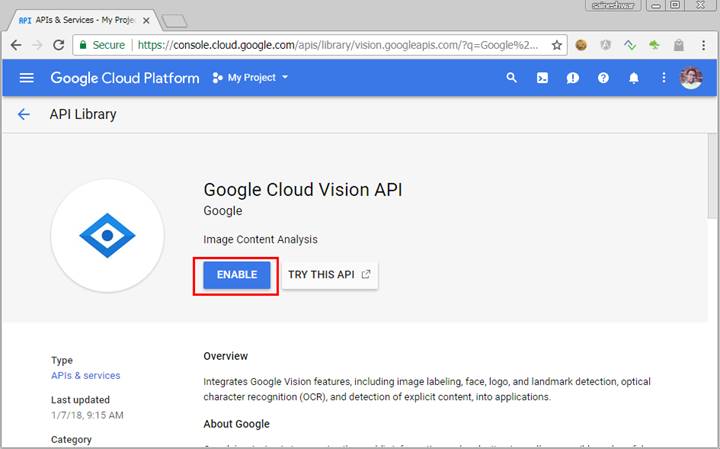The width and height of the screenshot is (720, 449).
Task: Bookmark page with star icon
Action: tap(557, 45)
